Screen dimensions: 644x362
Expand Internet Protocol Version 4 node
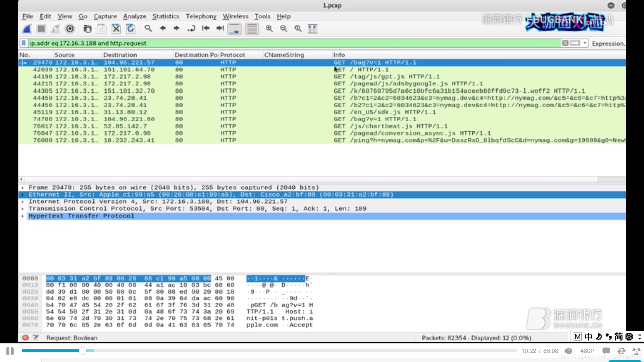(22, 202)
